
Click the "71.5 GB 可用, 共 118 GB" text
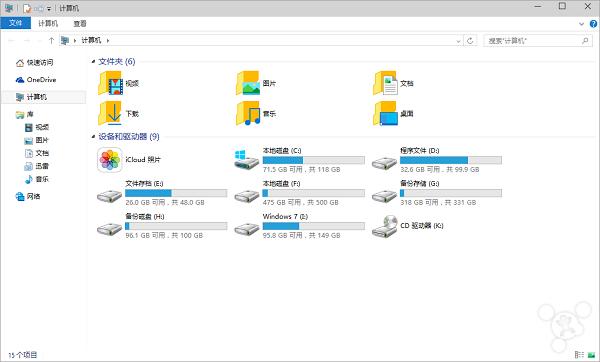[x=302, y=169]
